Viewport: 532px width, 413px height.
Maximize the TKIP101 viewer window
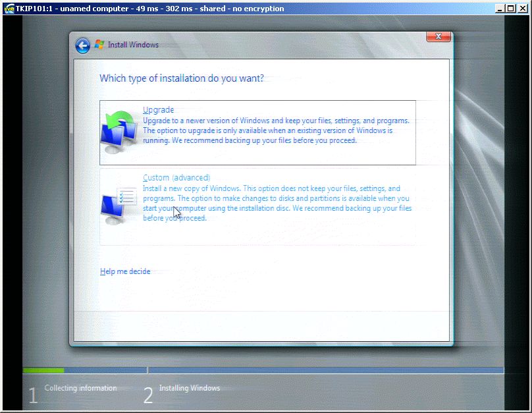510,9
